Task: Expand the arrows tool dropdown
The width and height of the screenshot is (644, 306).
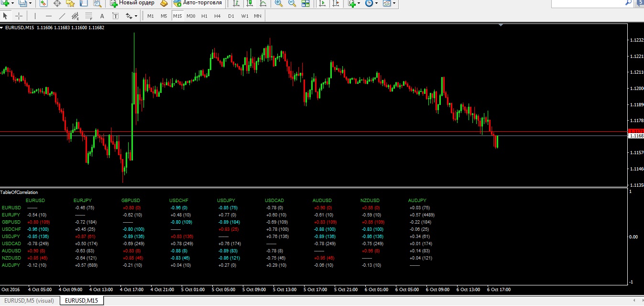Action: tap(136, 16)
